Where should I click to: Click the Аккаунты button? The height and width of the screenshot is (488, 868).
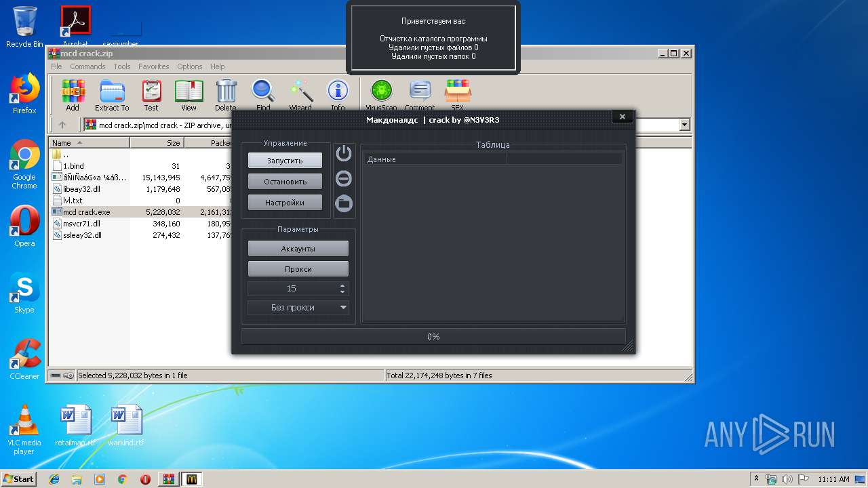[298, 249]
